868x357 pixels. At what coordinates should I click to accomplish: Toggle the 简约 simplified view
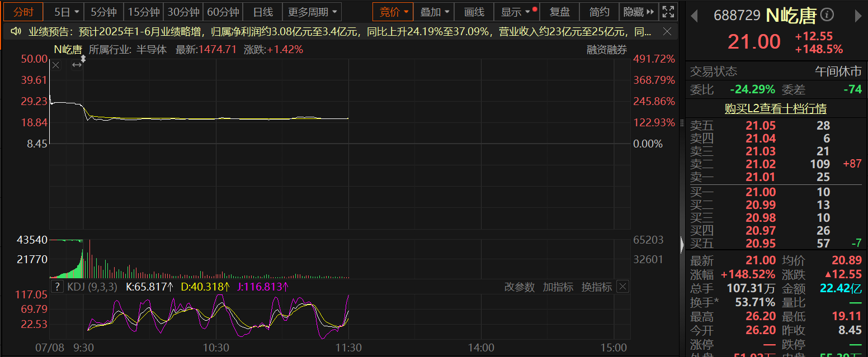coord(599,12)
